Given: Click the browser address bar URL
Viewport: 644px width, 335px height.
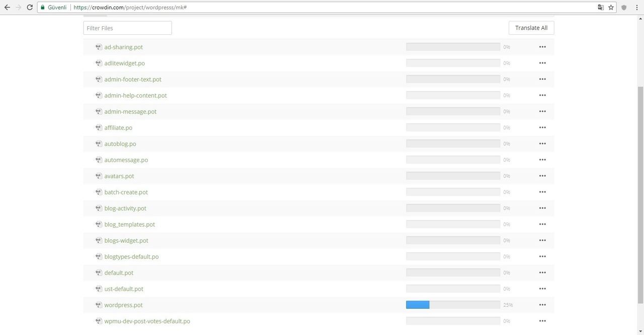Looking at the screenshot, I should point(130,8).
